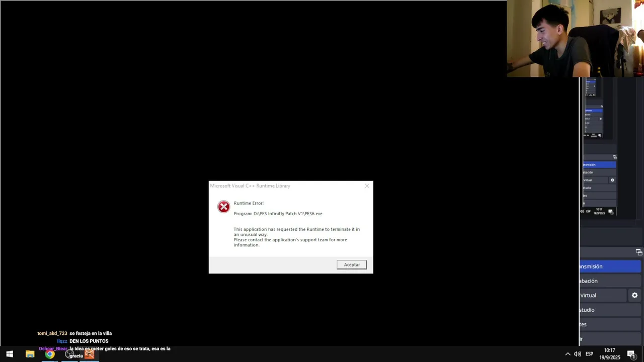The width and height of the screenshot is (644, 362).
Task: Click the dialog title 'Microsoft Visual C++ Runtime Library'
Action: pyautogui.click(x=250, y=186)
